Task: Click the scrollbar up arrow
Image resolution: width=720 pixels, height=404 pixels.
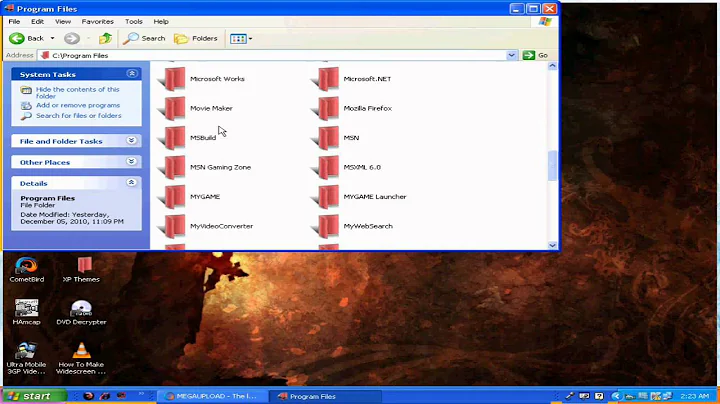Action: [552, 66]
